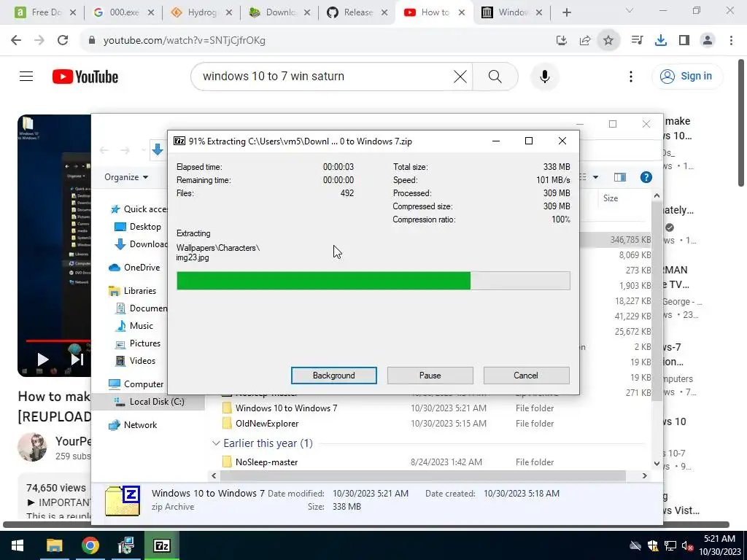Click the green extraction progress bar
The height and width of the screenshot is (560, 747).
(x=373, y=281)
